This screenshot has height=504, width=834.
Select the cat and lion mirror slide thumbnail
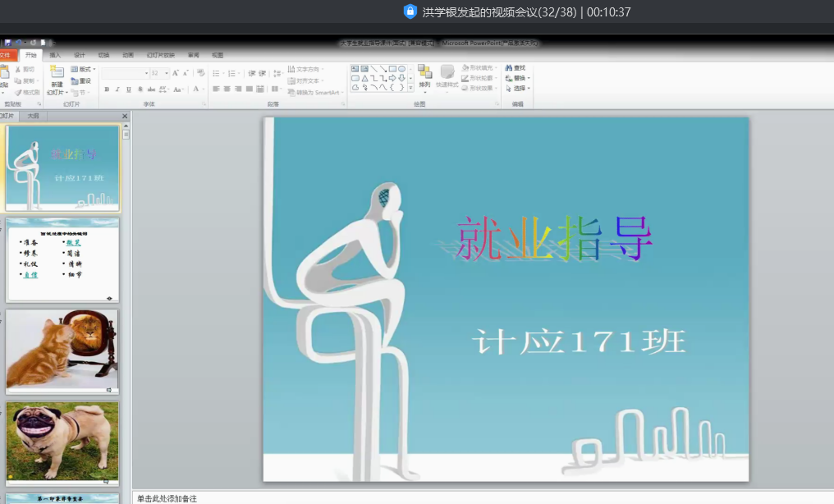(x=62, y=351)
